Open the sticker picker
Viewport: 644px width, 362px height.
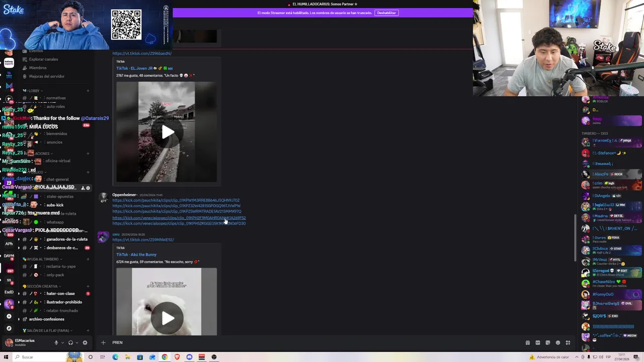[548, 343]
